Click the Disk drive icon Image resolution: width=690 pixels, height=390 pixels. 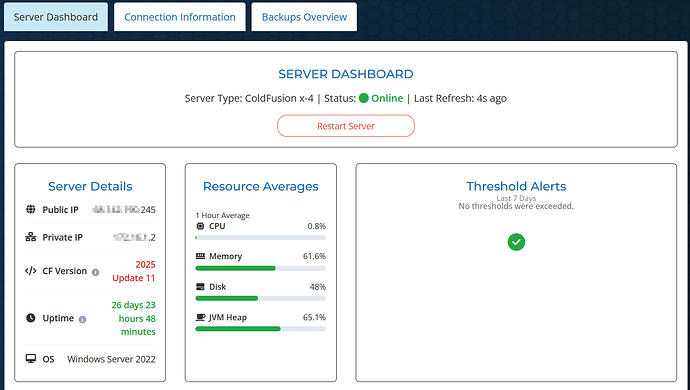point(200,287)
